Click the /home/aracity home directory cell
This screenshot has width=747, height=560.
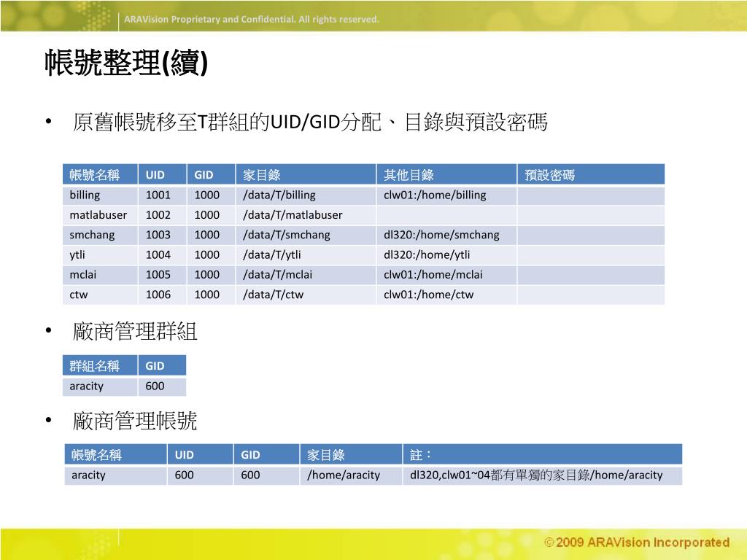coord(351,475)
